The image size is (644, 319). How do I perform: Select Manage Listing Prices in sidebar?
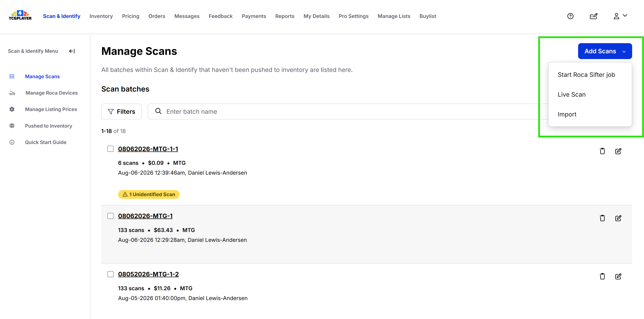(x=51, y=109)
